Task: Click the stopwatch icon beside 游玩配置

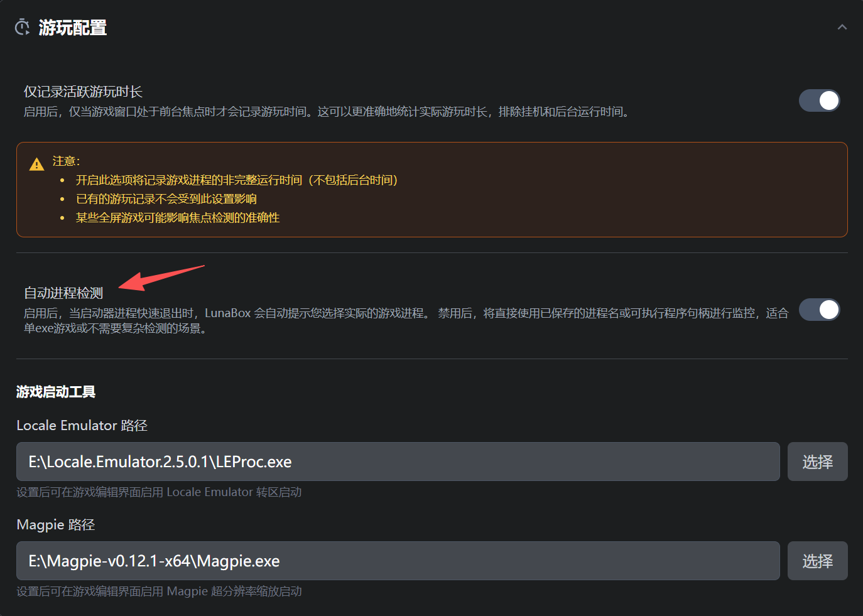Action: click(23, 27)
